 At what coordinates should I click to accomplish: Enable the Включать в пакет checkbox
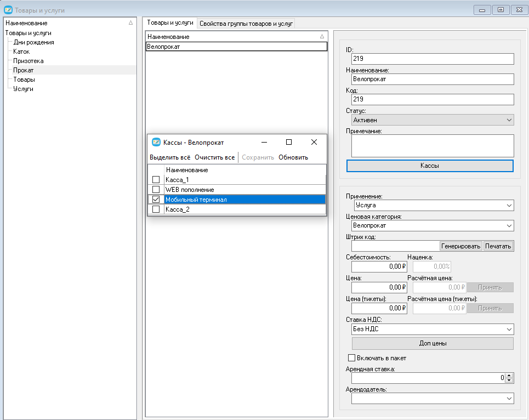tap(351, 357)
